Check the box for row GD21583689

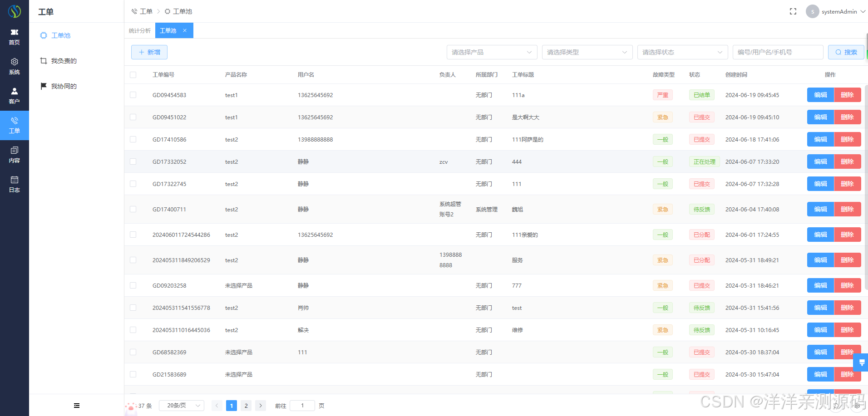click(133, 374)
